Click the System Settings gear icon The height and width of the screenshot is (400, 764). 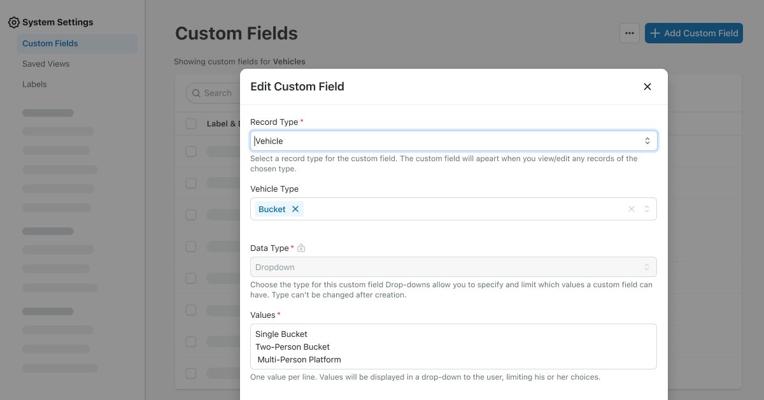click(14, 22)
